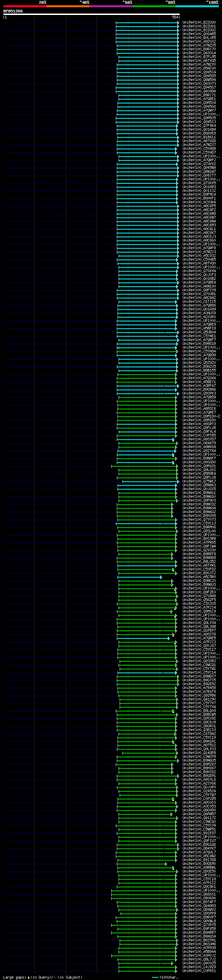Open hit UniRef100_O64879
Viewport: 222px width, 980px height.
tap(199, 443)
